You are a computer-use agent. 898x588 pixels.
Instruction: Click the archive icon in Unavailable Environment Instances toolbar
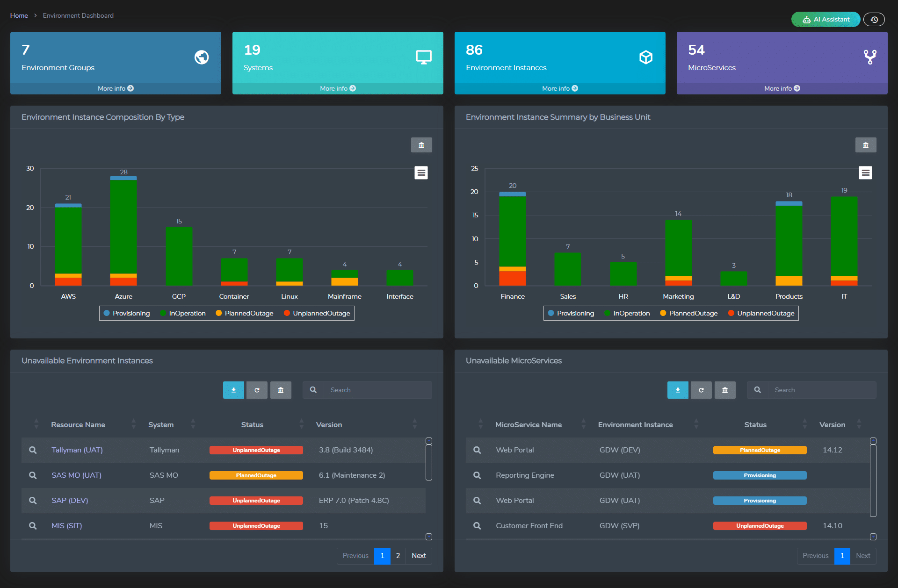pyautogui.click(x=281, y=390)
